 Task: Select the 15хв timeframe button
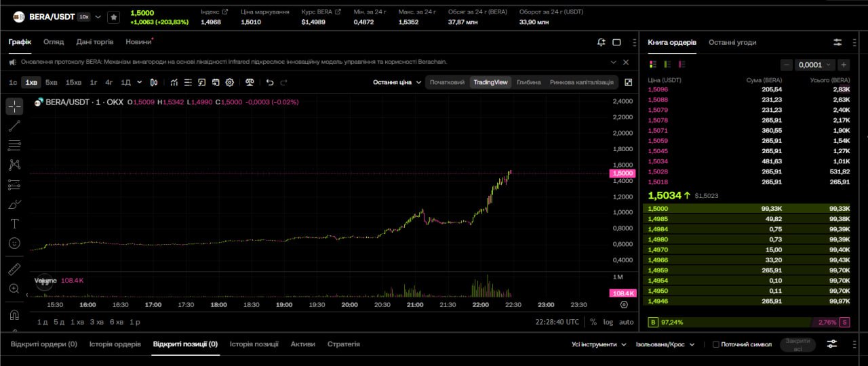(x=73, y=82)
